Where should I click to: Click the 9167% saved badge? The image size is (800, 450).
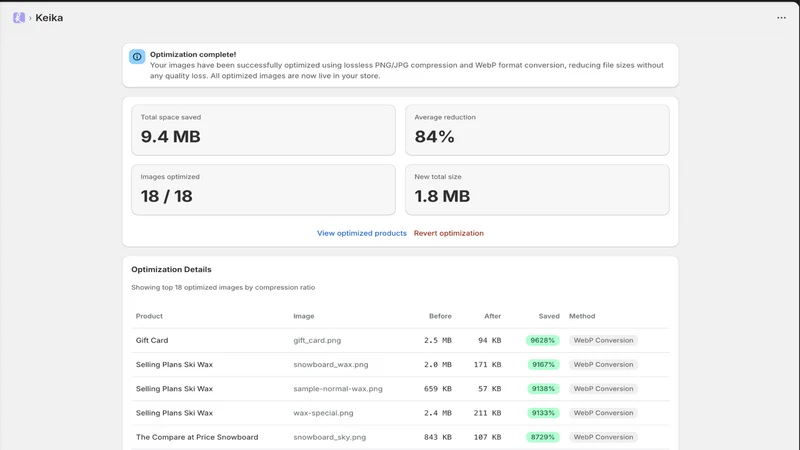point(542,365)
